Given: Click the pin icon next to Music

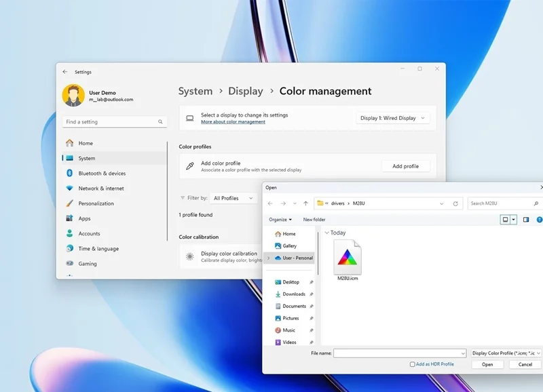Looking at the screenshot, I should pos(312,330).
